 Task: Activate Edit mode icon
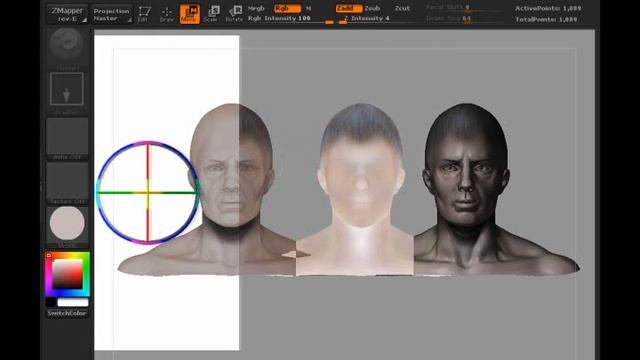click(x=144, y=14)
